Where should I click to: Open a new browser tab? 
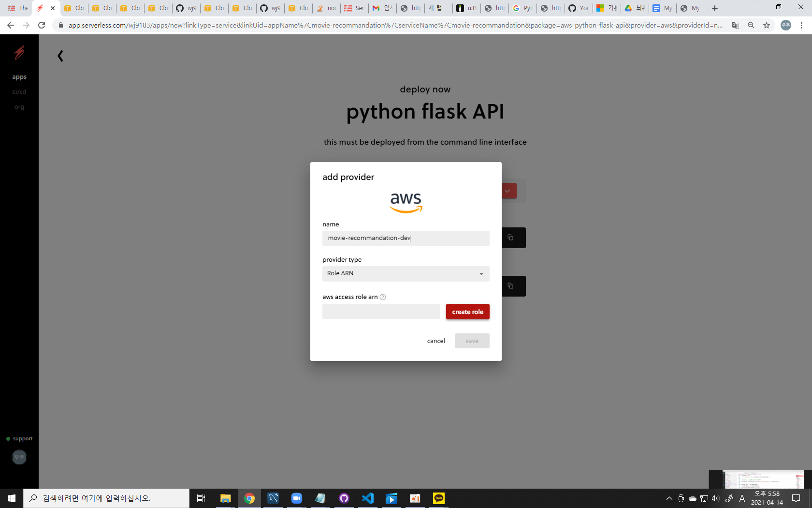pyautogui.click(x=715, y=8)
